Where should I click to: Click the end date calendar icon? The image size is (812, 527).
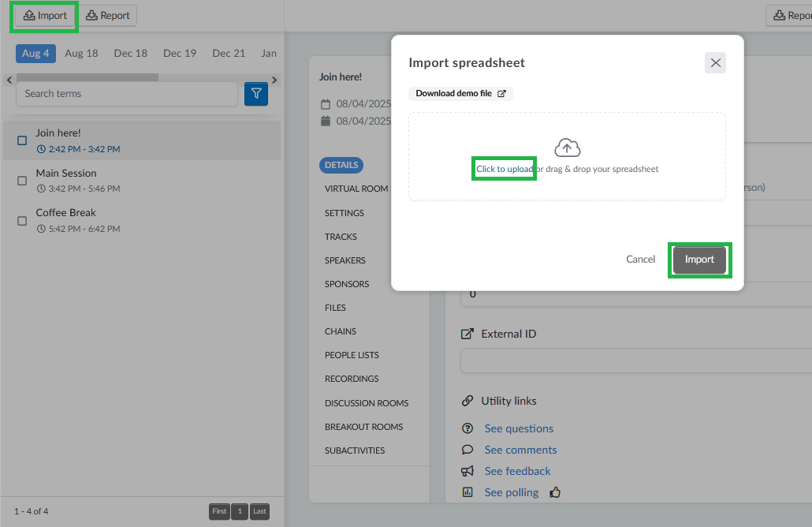(x=326, y=121)
